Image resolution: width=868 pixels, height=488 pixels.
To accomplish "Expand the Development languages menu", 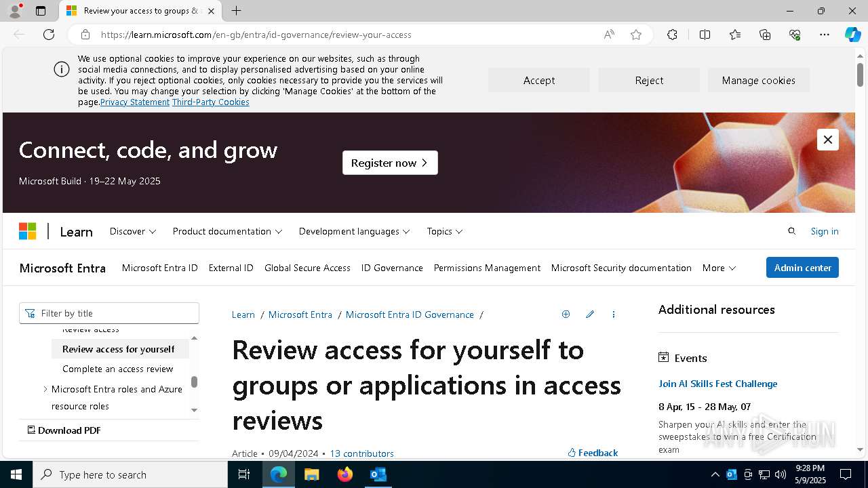I will [x=355, y=231].
